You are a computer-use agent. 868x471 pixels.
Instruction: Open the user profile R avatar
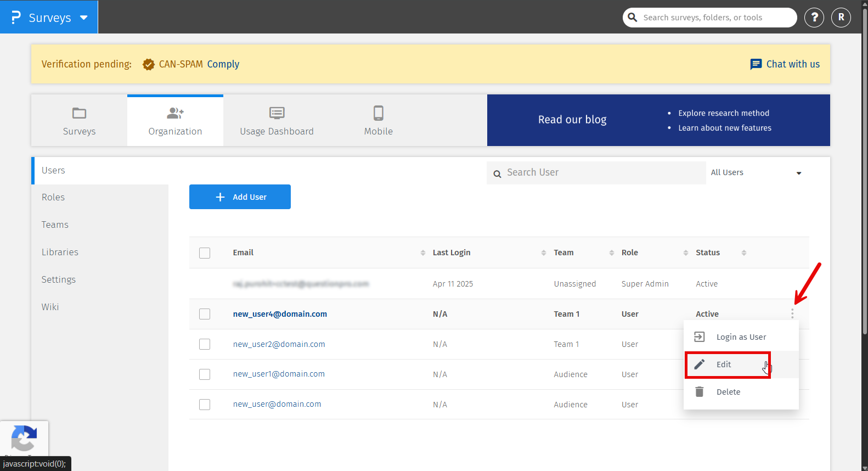pyautogui.click(x=841, y=18)
